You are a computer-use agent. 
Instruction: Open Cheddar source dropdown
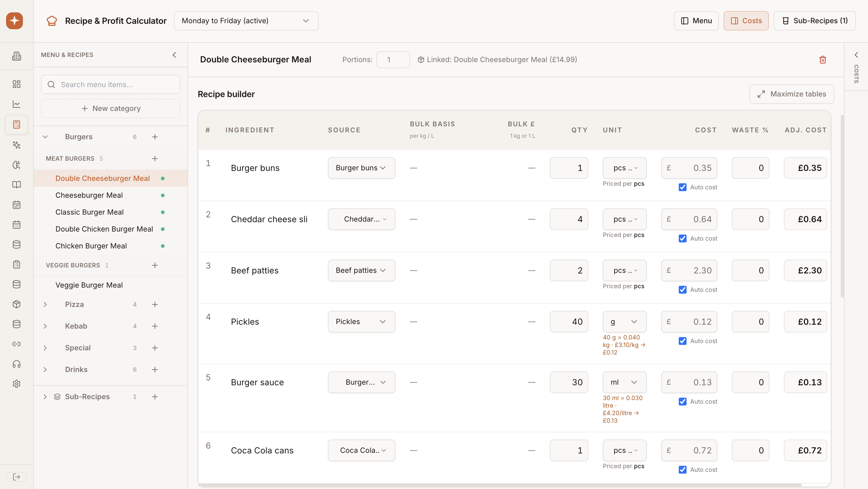coord(361,219)
